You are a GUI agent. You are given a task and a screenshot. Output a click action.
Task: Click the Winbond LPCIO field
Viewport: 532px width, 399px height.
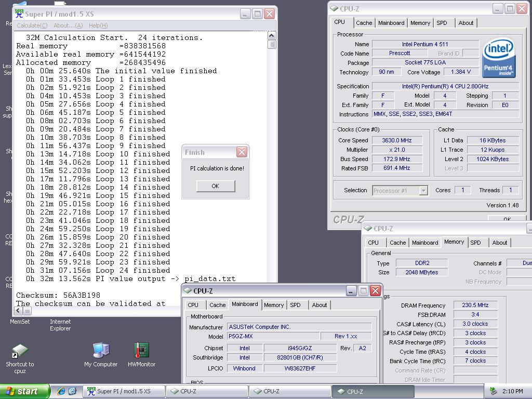point(244,368)
